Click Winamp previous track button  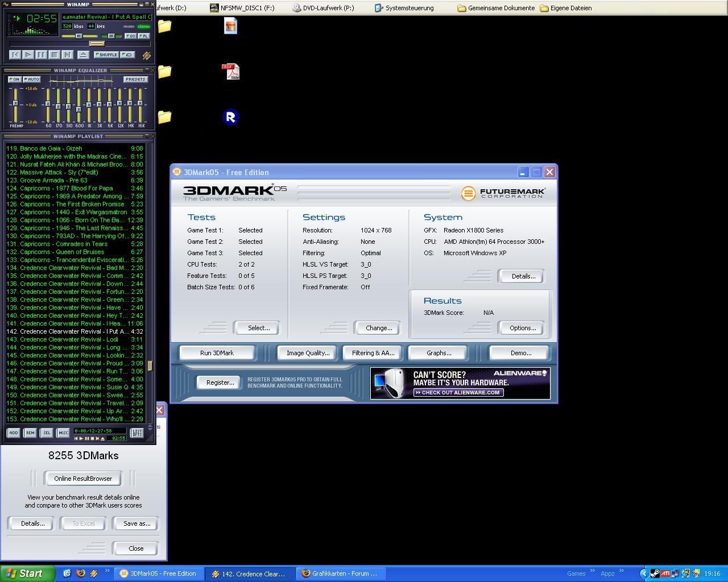(x=15, y=55)
